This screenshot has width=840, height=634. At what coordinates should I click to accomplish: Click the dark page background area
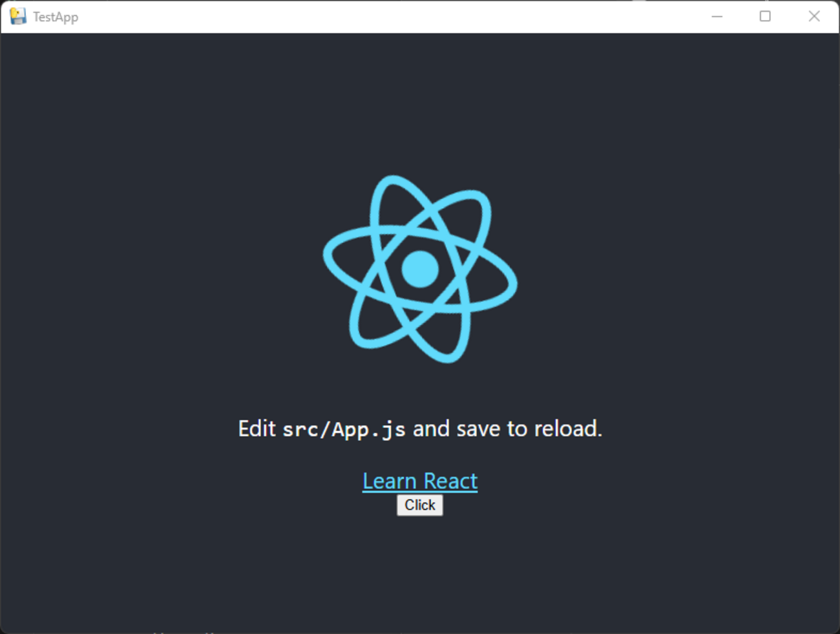click(x=129, y=569)
